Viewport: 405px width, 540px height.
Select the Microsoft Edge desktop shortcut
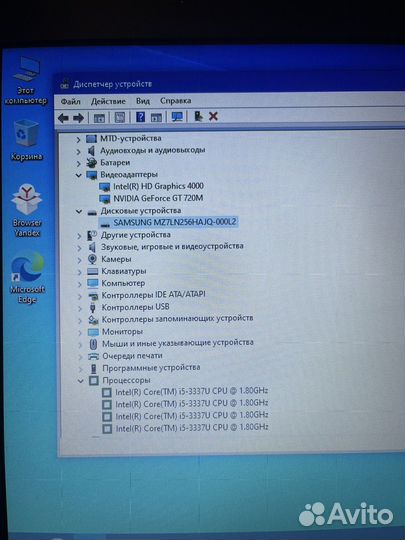(x=28, y=279)
